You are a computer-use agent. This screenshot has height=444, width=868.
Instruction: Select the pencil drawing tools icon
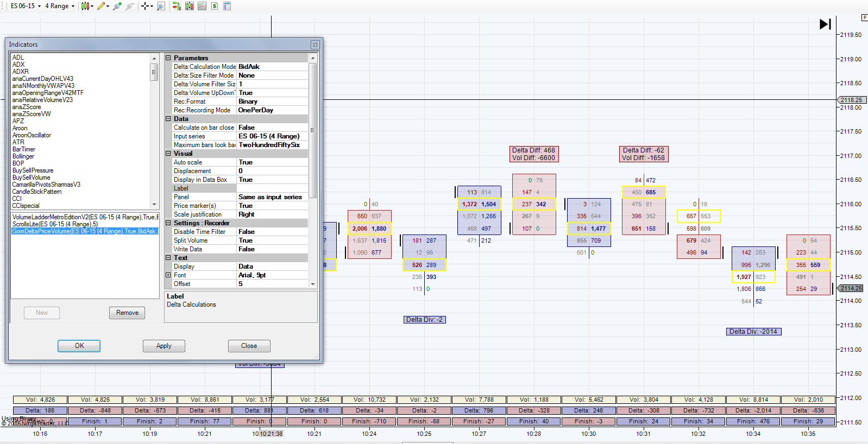101,6
